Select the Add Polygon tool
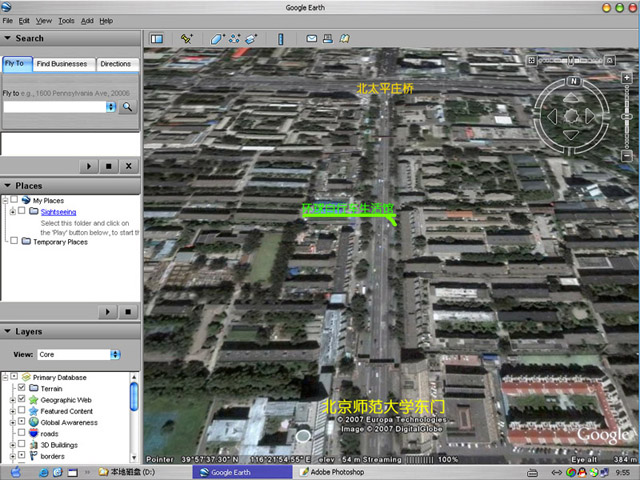This screenshot has width=640, height=480. click(217, 38)
